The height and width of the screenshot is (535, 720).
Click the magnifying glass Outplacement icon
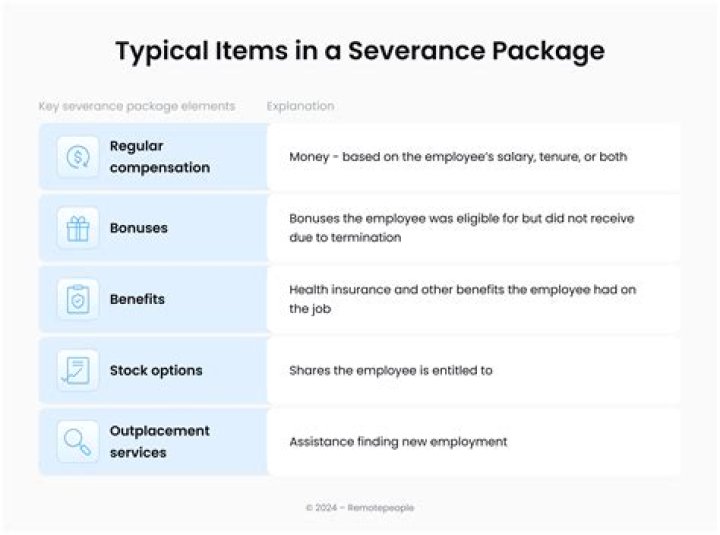78,441
